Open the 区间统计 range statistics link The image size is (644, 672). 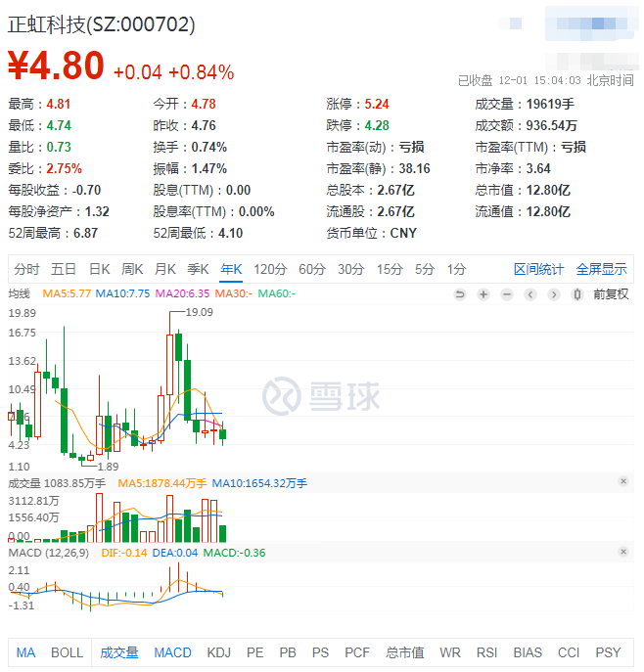(x=540, y=270)
